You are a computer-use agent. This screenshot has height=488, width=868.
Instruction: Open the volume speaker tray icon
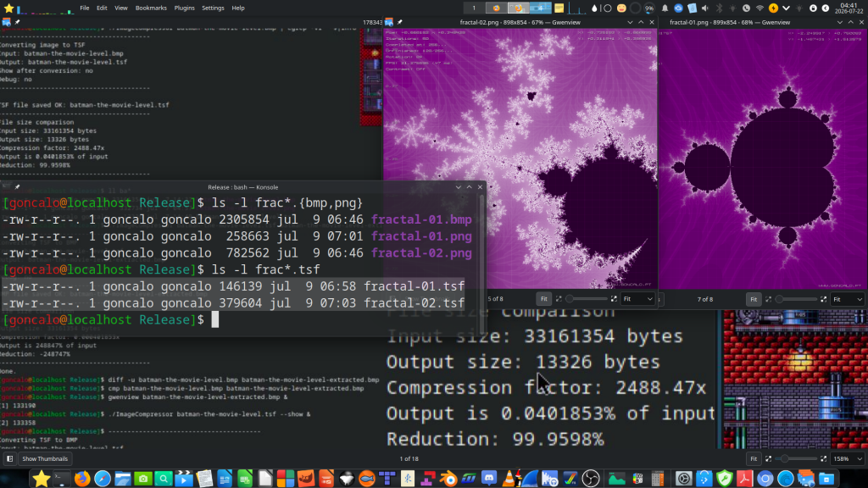point(705,8)
